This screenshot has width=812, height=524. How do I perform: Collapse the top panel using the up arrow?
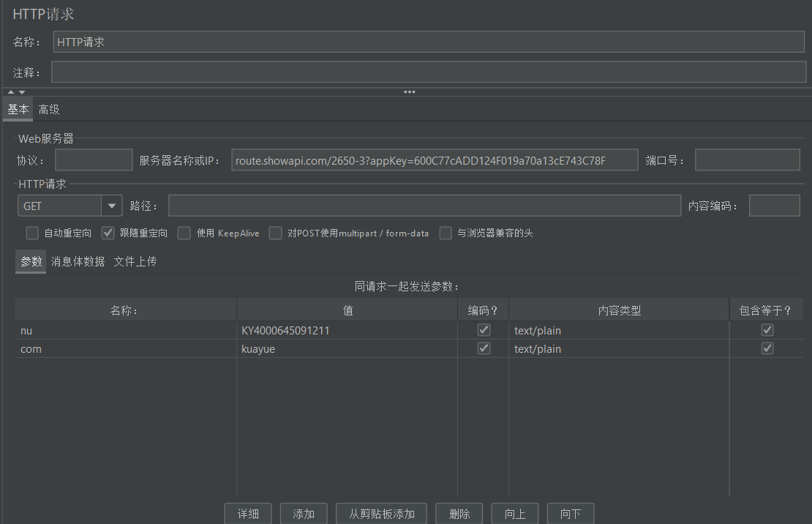10,91
